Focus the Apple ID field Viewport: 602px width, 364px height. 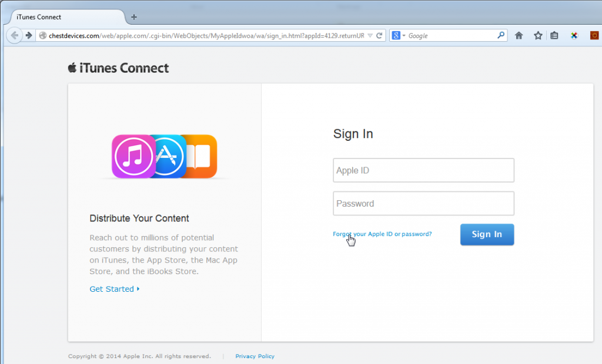tap(423, 170)
